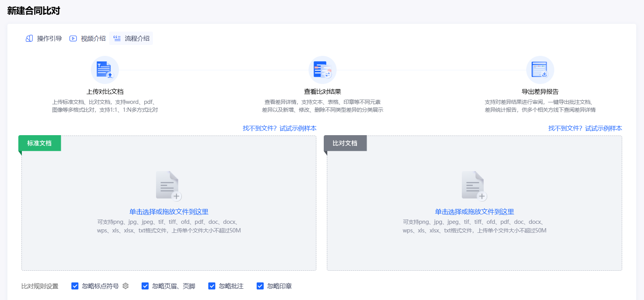The image size is (644, 300).
Task: Click the description under 上传对比文档
Action: pos(105,106)
